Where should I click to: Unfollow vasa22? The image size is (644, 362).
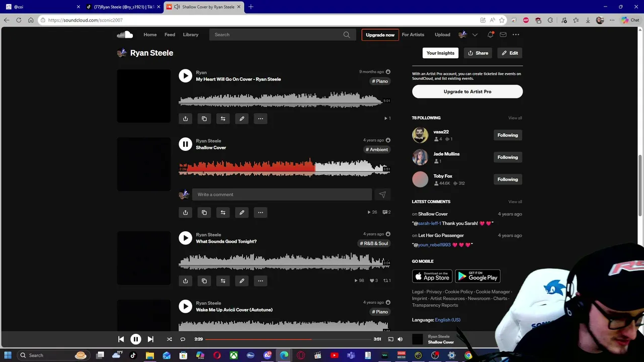coord(508,135)
